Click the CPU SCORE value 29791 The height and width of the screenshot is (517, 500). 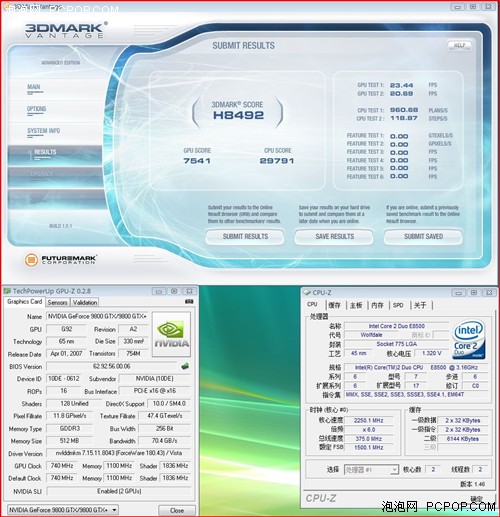277,161
